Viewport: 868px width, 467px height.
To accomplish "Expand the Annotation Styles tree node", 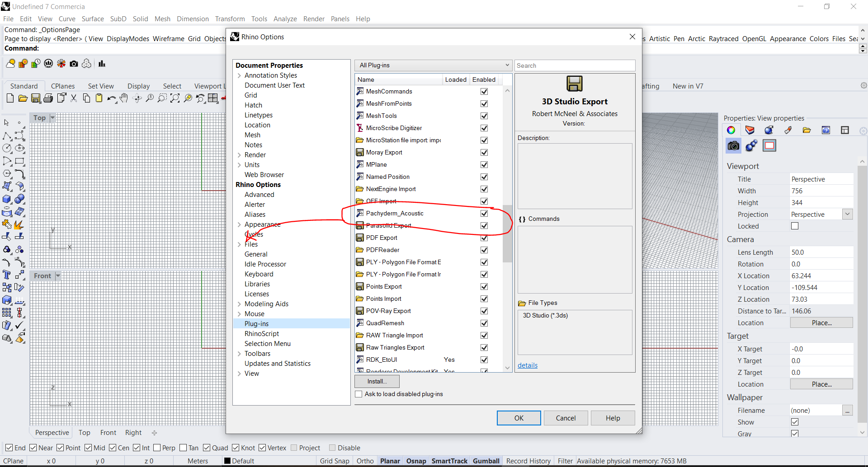I will click(239, 75).
